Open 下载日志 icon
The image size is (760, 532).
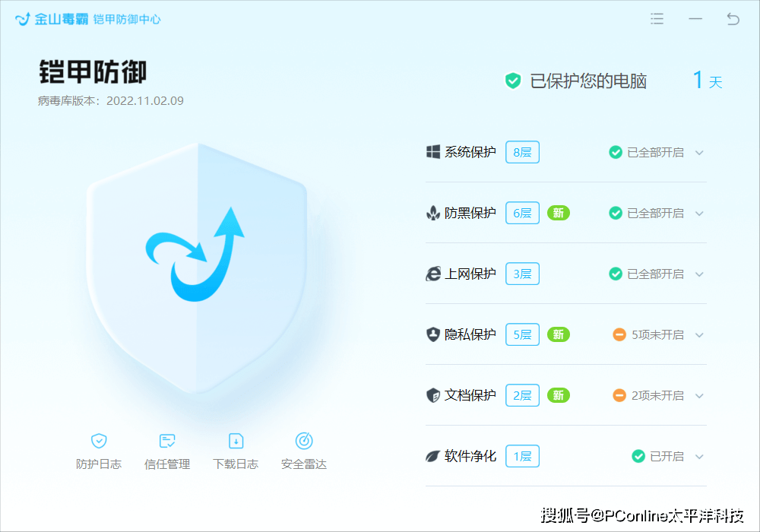coord(236,441)
